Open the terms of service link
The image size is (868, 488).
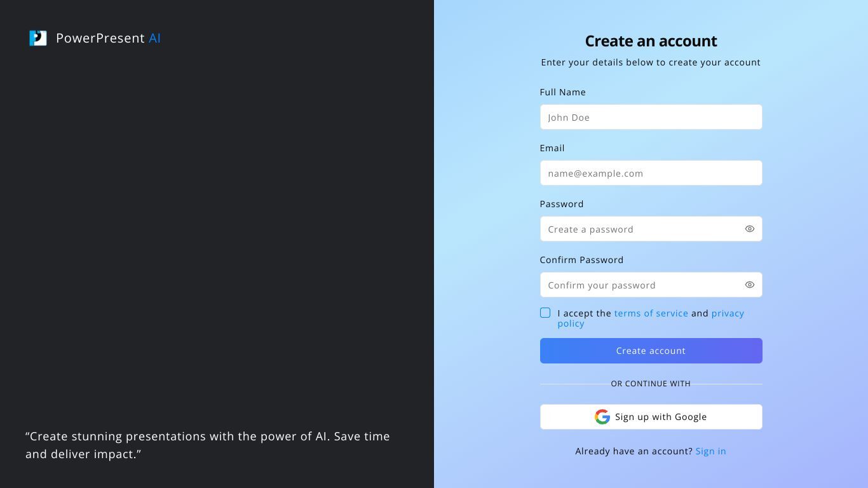651,313
